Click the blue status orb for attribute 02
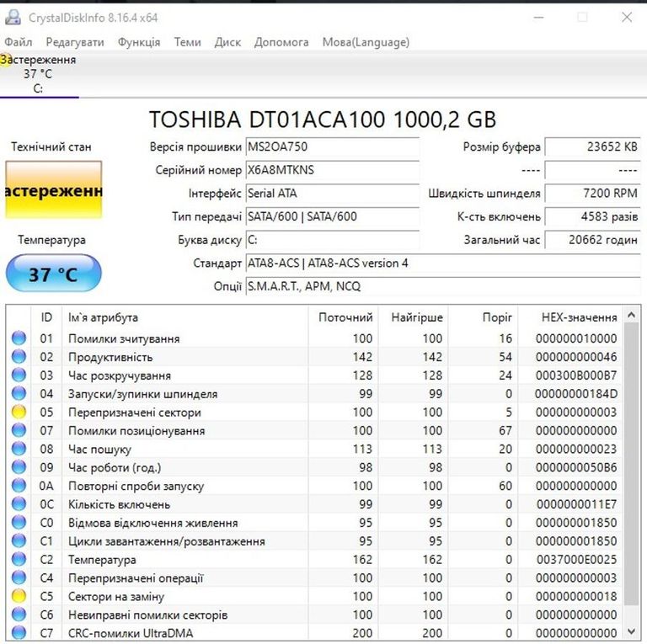Image resolution: width=647 pixels, height=644 pixels. click(x=19, y=357)
